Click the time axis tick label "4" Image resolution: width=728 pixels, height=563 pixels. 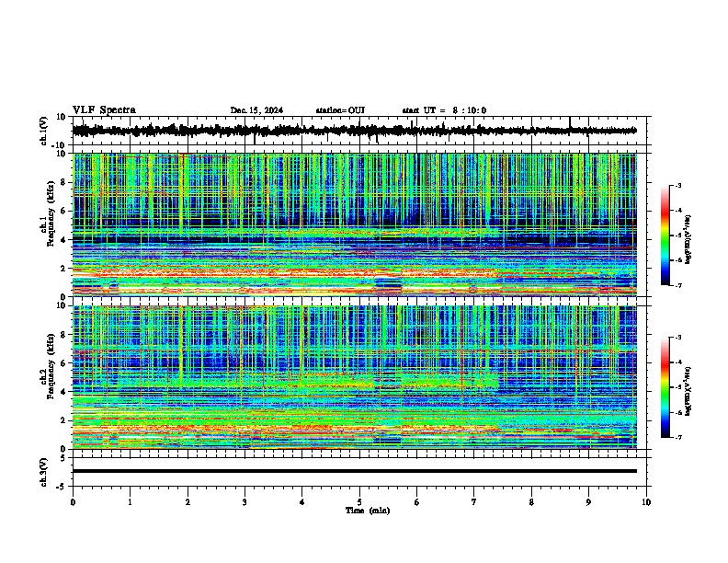pos(302,502)
